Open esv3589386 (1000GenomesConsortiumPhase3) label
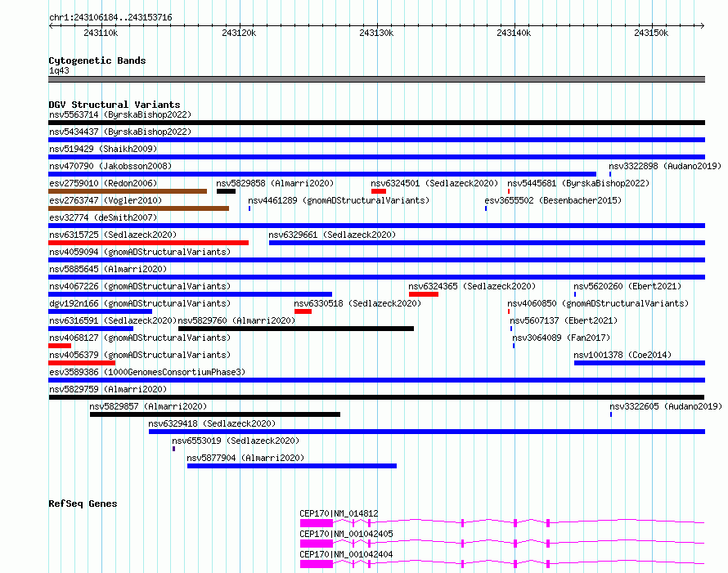 (147, 372)
